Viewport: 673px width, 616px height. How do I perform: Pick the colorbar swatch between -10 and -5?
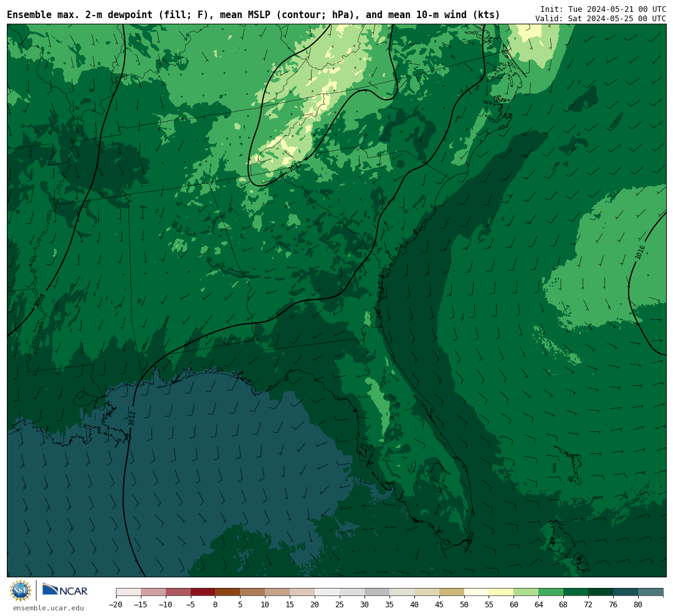coord(178,592)
